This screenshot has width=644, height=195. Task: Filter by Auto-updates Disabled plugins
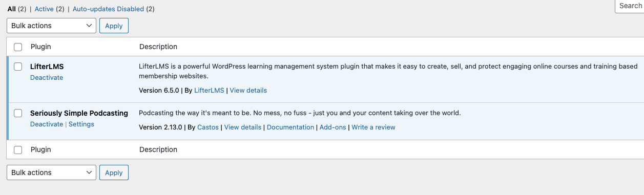pyautogui.click(x=108, y=9)
